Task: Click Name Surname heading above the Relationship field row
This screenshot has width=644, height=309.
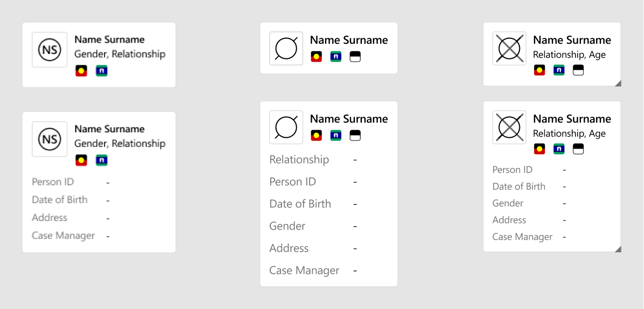Action: (349, 119)
